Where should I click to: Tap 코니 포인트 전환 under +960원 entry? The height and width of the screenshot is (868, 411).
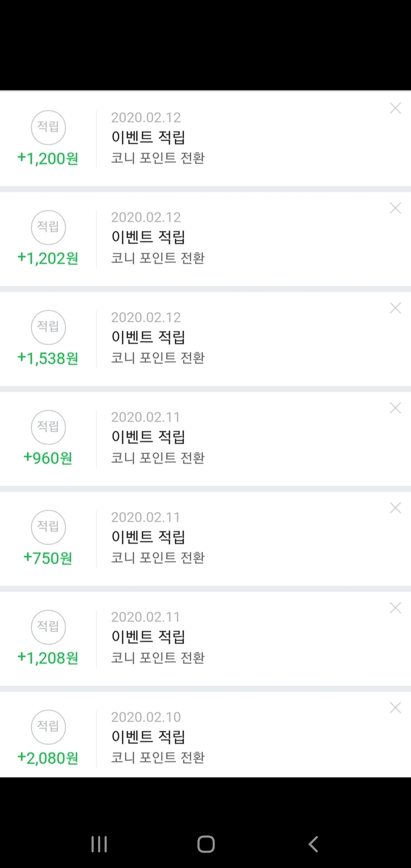pyautogui.click(x=157, y=458)
